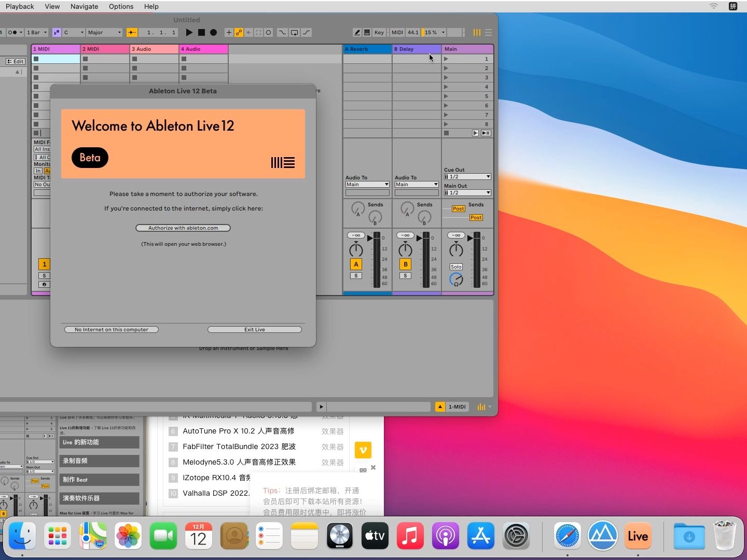This screenshot has height=560, width=747.
Task: Click the yellow V badge icon in browser
Action: 363,450
